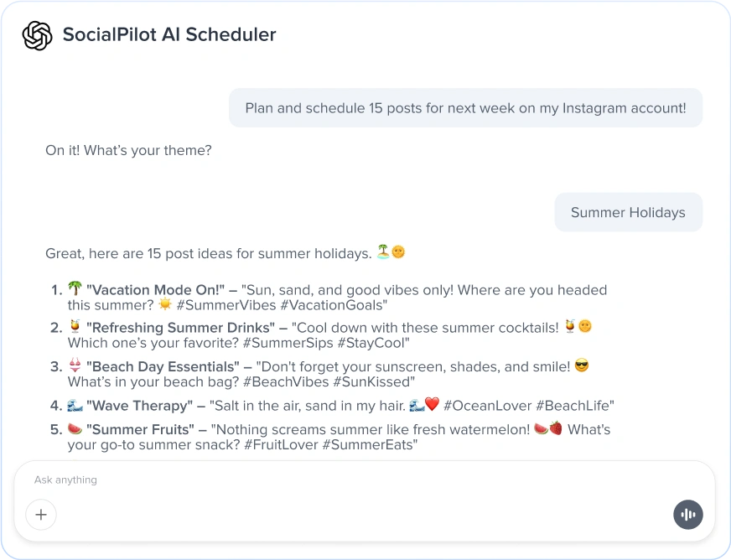Click the cocktail emoji beside Refreshing Summer Drinks
This screenshot has height=560, width=731.
(x=75, y=328)
